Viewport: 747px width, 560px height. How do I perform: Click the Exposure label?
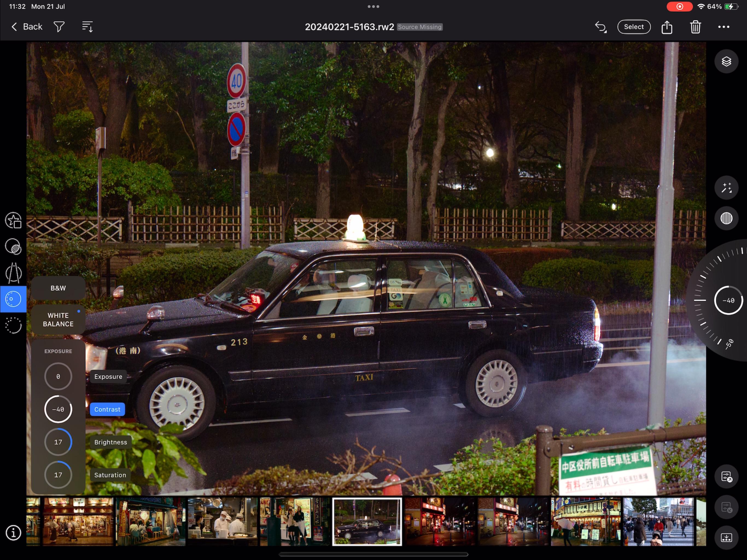[108, 377]
